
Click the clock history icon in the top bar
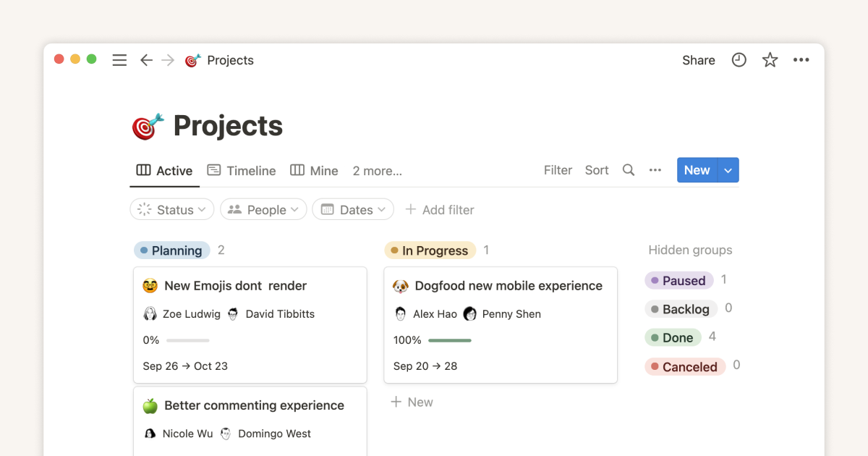(x=739, y=60)
